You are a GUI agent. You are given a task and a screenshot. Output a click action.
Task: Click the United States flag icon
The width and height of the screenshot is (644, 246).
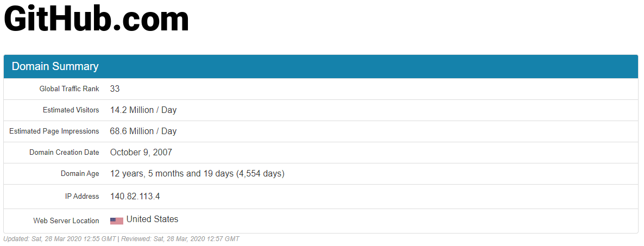[x=117, y=221]
